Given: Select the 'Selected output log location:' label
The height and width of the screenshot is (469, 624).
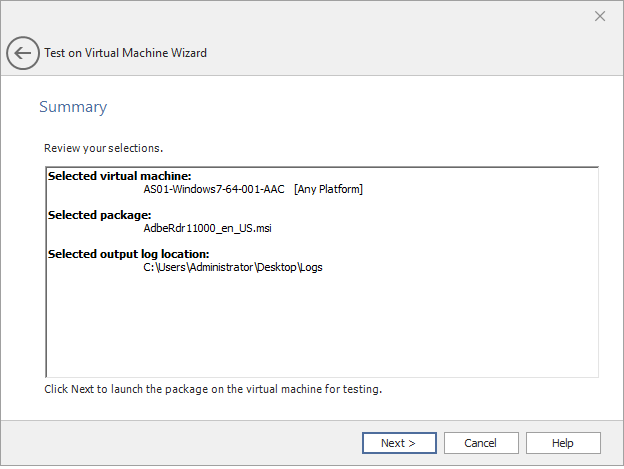Looking at the screenshot, I should point(128,254).
